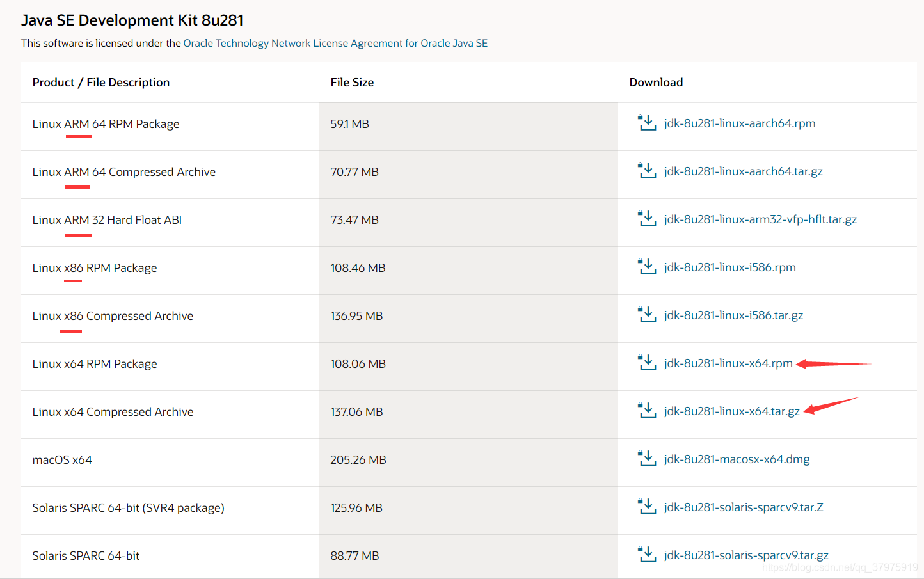Click download icon beside linux-i586.tar.gz
The image size is (924, 579).
[647, 315]
